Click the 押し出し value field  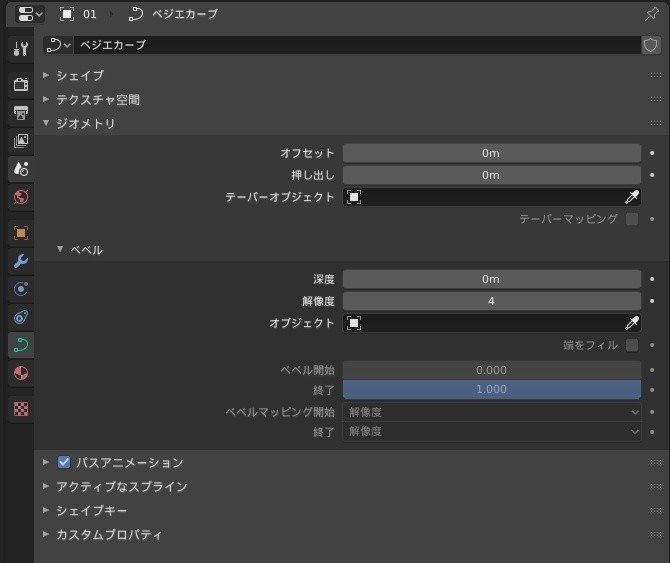click(x=491, y=175)
